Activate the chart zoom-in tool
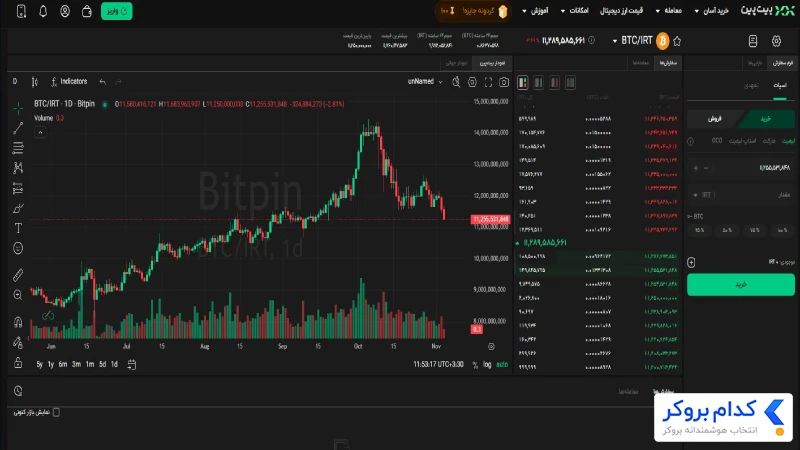 (x=18, y=295)
